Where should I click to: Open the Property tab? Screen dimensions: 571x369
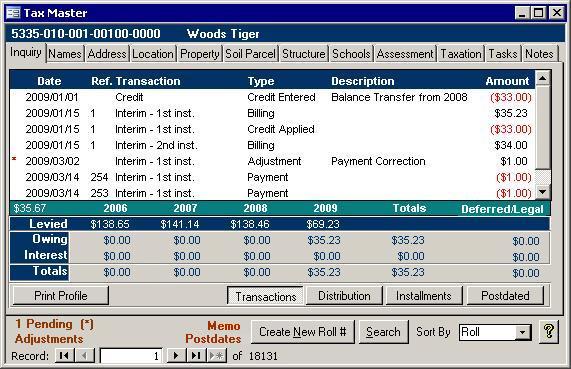click(x=200, y=54)
